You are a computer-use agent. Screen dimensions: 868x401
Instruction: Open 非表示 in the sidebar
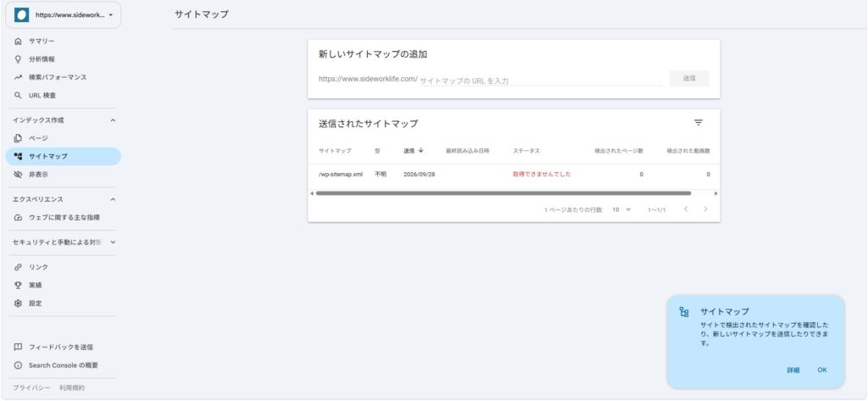click(x=63, y=175)
